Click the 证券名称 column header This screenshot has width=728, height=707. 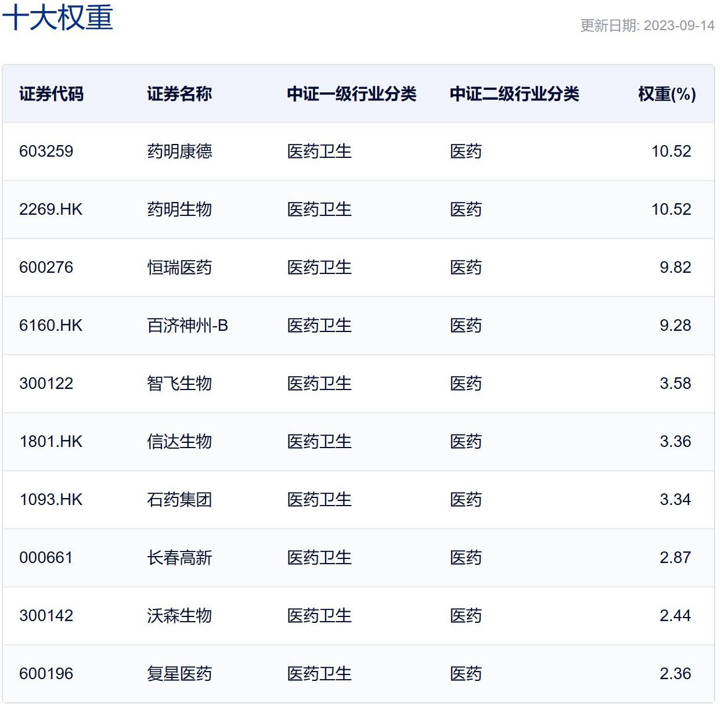click(179, 94)
